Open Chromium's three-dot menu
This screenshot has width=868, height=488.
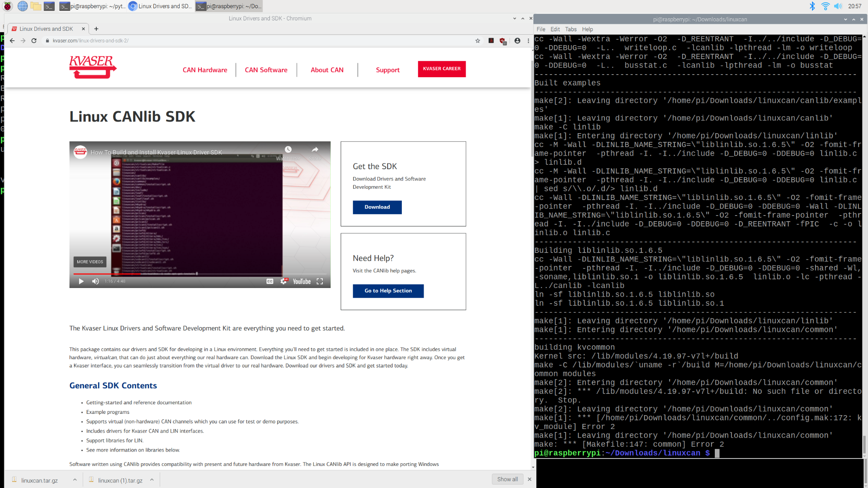[x=528, y=41]
